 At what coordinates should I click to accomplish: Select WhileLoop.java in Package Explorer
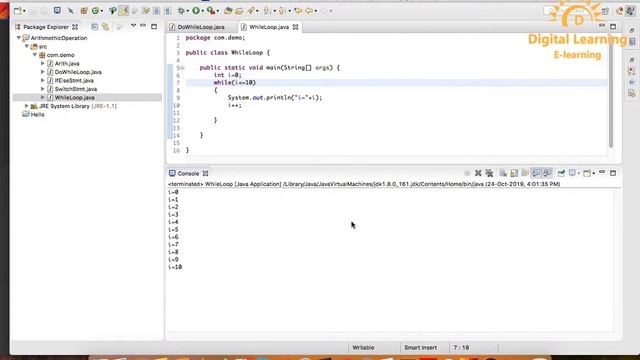click(x=75, y=98)
